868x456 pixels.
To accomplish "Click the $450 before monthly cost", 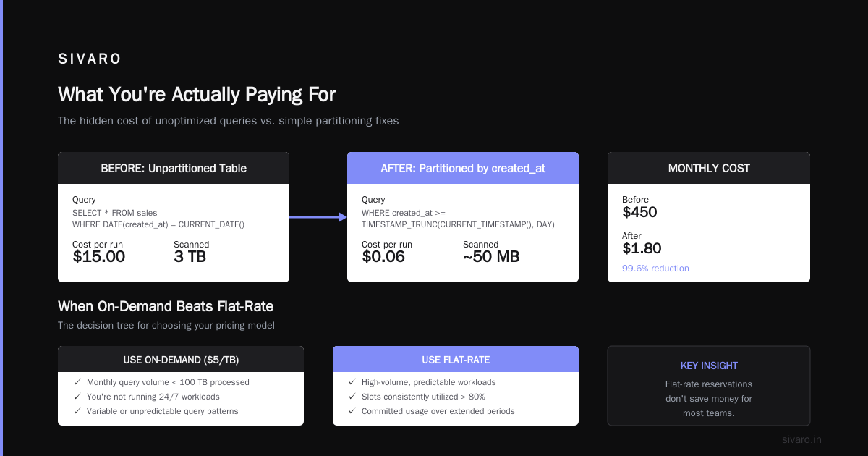I will point(639,212).
